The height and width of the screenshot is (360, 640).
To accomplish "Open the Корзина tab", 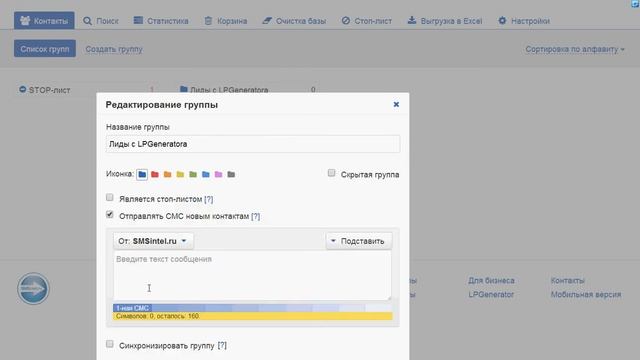I will (x=226, y=20).
